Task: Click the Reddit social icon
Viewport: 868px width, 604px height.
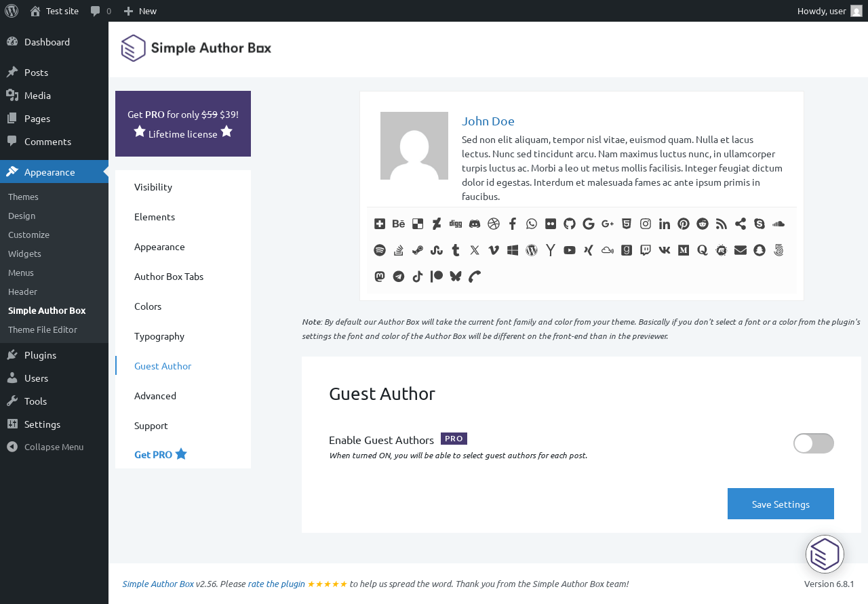Action: [703, 224]
